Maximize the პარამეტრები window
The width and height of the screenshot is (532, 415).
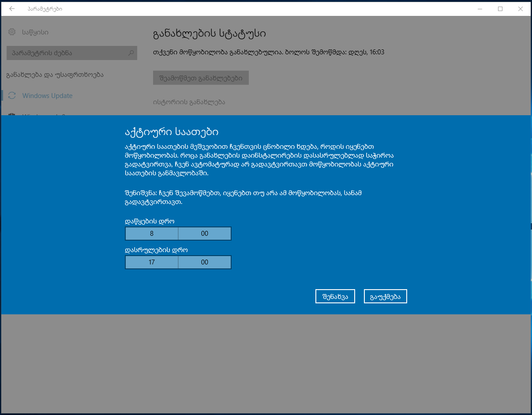point(500,9)
